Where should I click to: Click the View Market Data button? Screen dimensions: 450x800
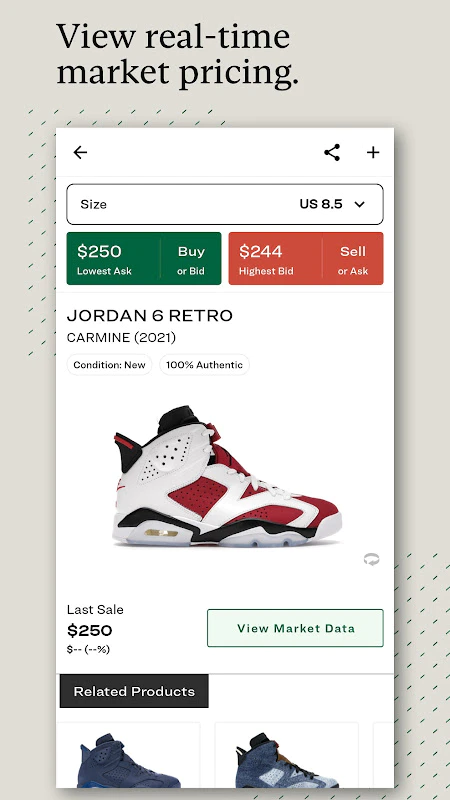click(295, 628)
